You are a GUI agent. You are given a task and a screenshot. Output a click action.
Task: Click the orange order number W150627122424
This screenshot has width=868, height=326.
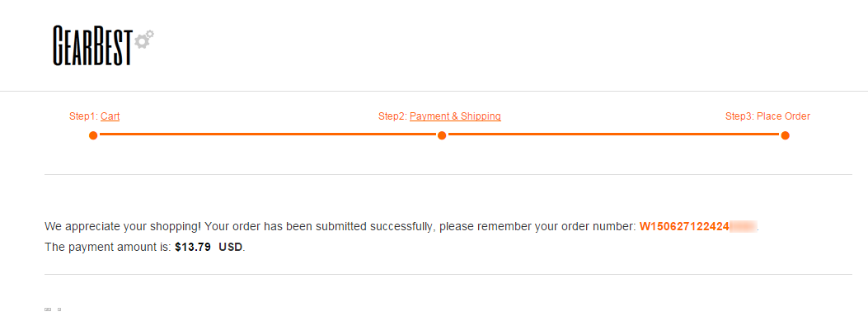coord(683,227)
